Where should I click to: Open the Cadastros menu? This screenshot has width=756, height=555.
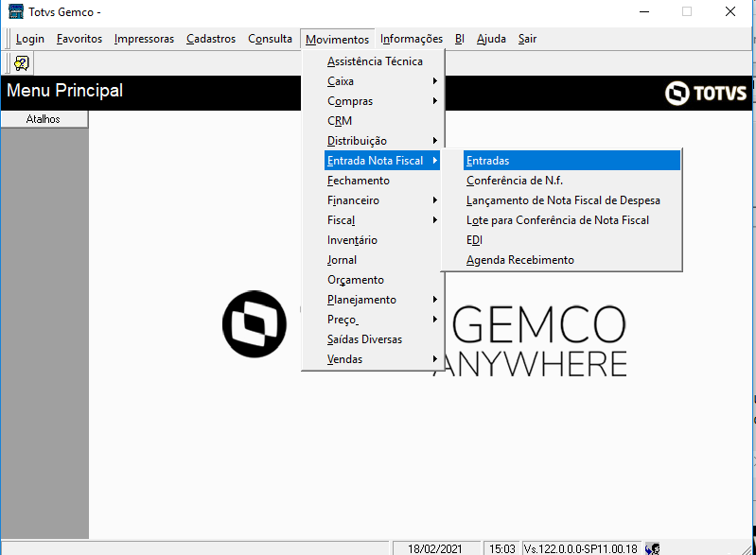pyautogui.click(x=211, y=39)
